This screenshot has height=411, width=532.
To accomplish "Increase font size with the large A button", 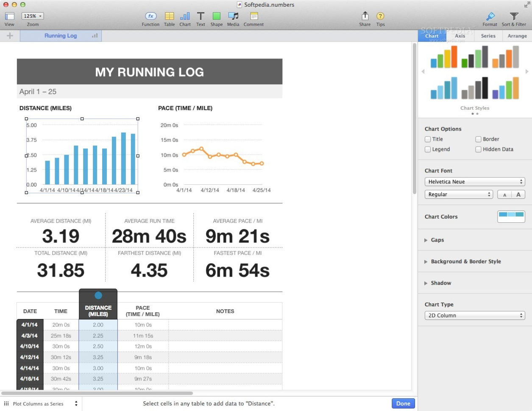I will (x=518, y=194).
